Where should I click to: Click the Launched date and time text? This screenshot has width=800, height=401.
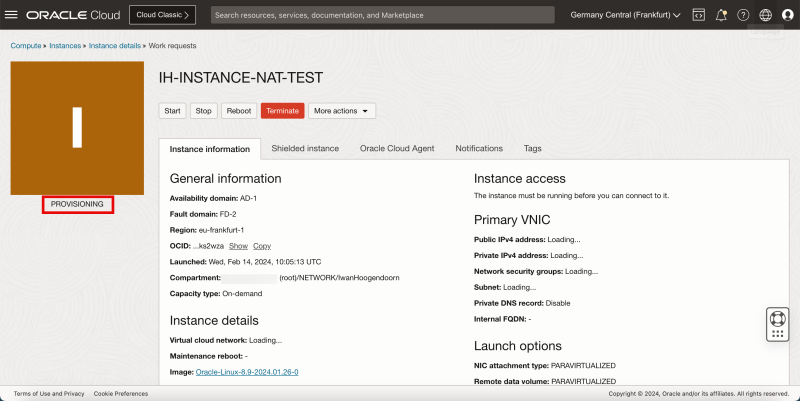pyautogui.click(x=245, y=262)
